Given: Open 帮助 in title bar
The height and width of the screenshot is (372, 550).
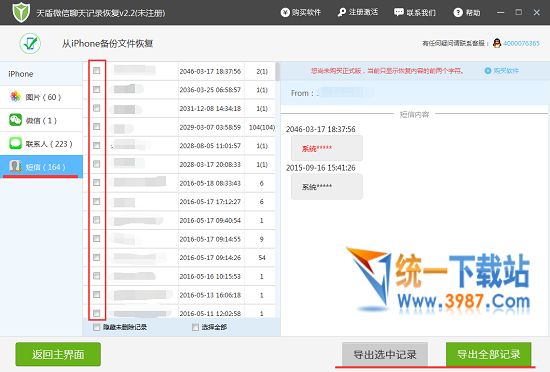Looking at the screenshot, I should click(467, 13).
